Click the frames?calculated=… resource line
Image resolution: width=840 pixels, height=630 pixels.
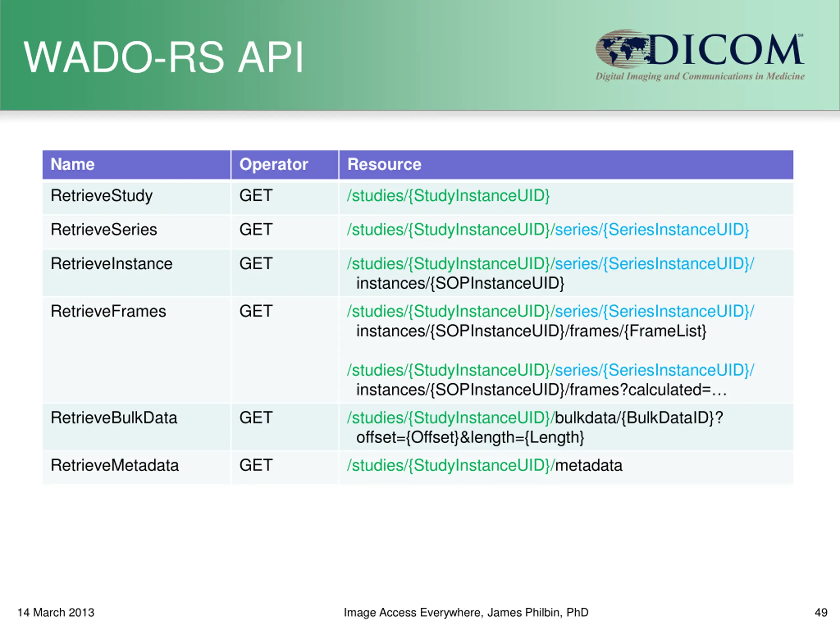pyautogui.click(x=541, y=390)
